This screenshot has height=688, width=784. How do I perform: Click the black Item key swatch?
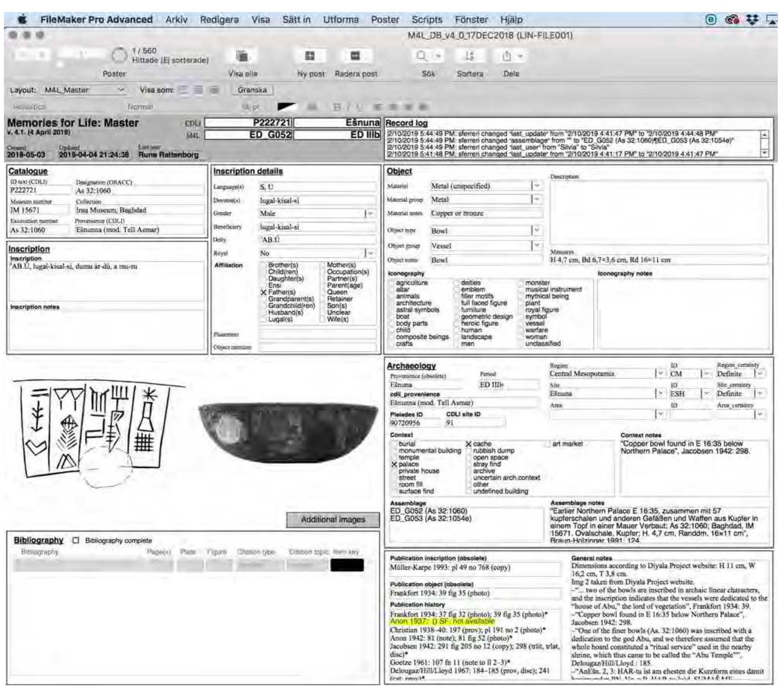click(x=347, y=565)
